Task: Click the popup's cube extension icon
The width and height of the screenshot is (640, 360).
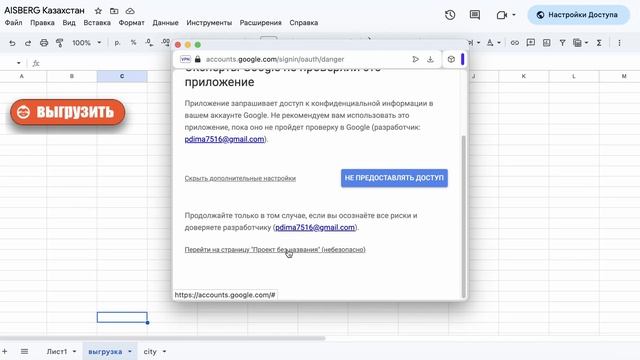Action: point(451,59)
